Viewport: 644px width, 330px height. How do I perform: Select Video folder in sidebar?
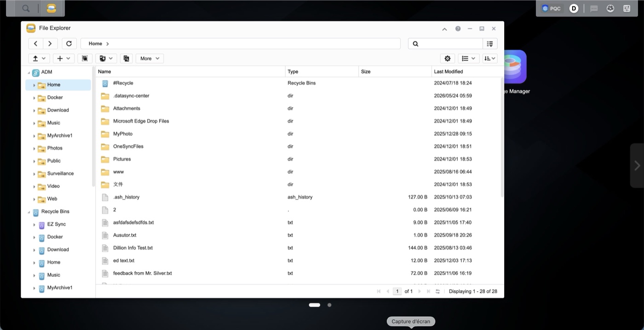(x=53, y=186)
